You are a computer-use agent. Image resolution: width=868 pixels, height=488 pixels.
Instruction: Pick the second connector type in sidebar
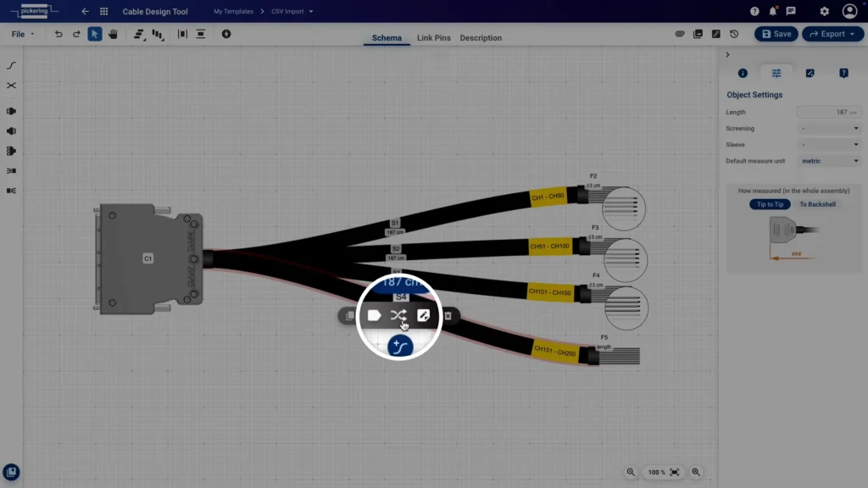pos(11,131)
